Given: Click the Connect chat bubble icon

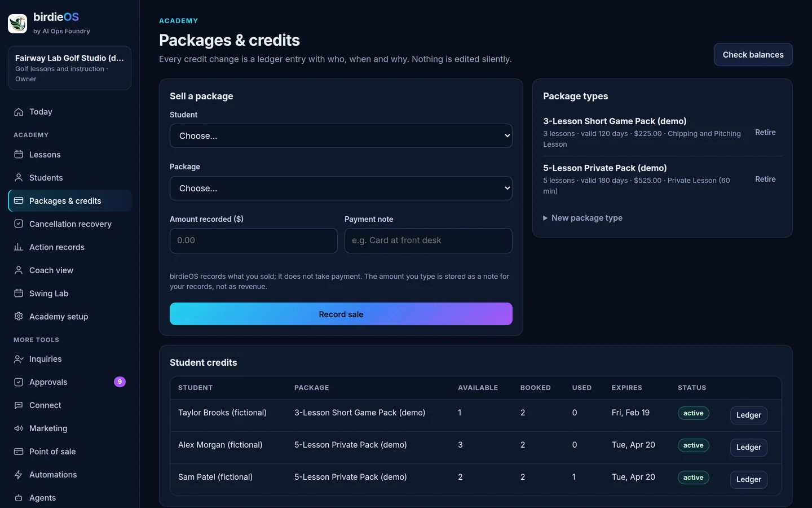Looking at the screenshot, I should pyautogui.click(x=19, y=405).
